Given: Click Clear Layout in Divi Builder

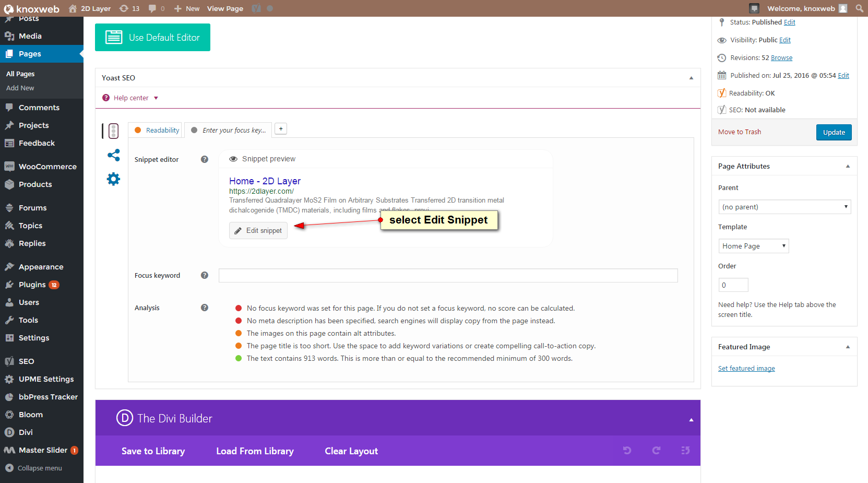Looking at the screenshot, I should click(x=351, y=451).
